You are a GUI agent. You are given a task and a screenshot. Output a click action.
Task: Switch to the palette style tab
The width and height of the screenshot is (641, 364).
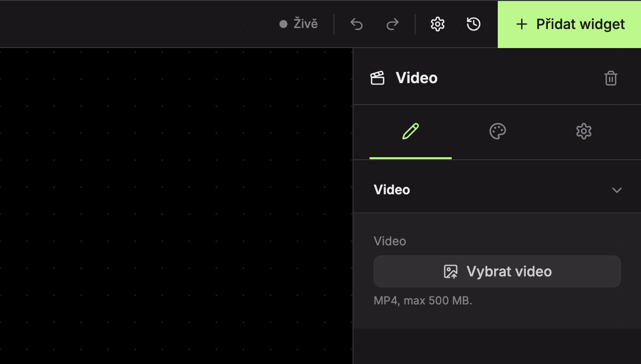497,132
